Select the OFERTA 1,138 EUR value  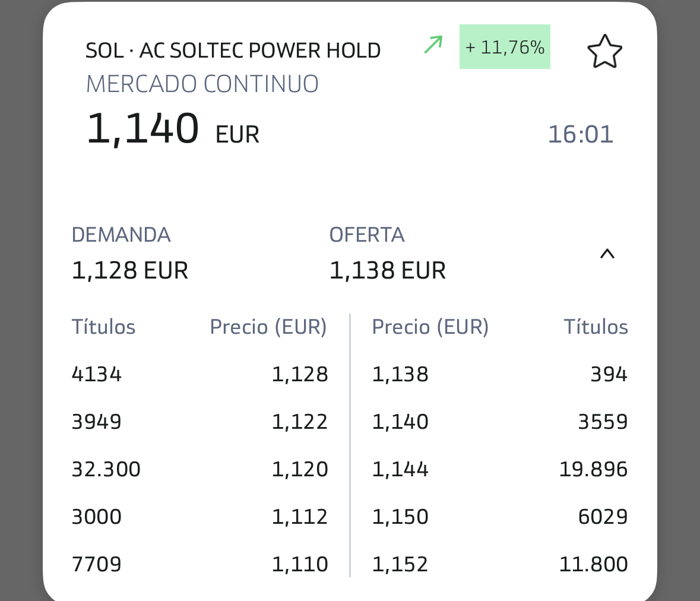(387, 271)
